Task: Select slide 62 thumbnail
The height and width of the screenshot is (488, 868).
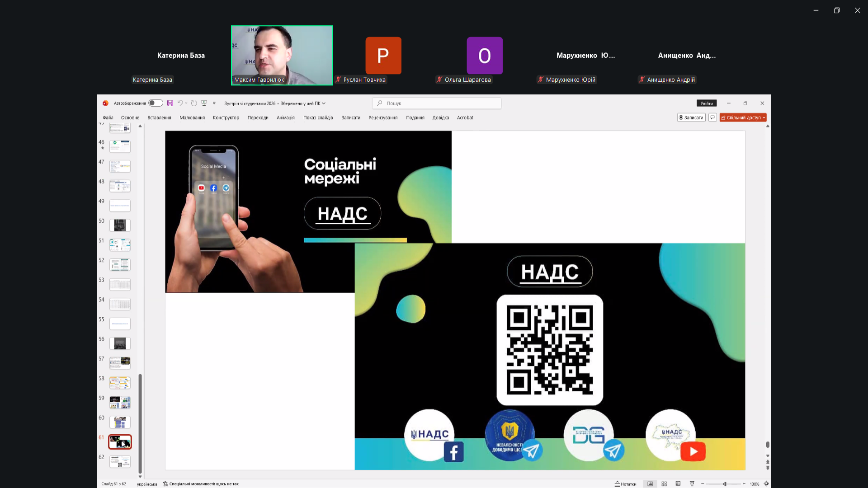Action: [x=120, y=461]
